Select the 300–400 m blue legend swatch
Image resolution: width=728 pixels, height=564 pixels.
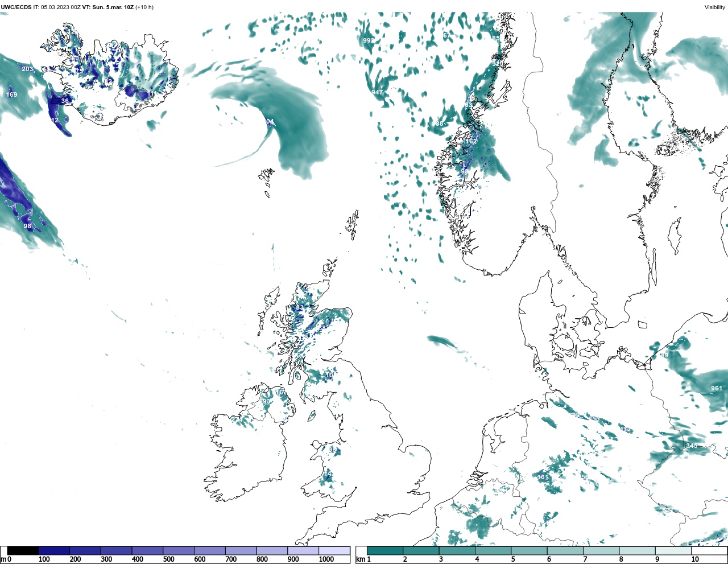116,550
